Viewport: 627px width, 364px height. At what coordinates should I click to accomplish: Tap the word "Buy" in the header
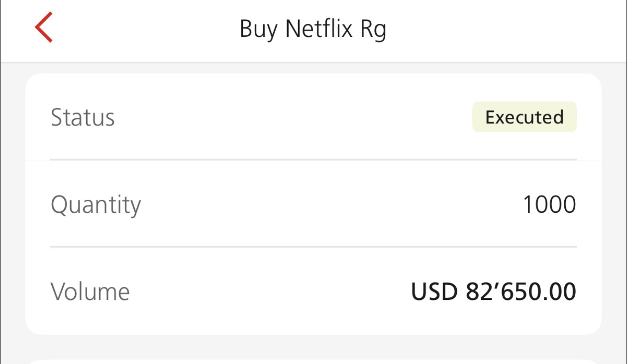[259, 29]
